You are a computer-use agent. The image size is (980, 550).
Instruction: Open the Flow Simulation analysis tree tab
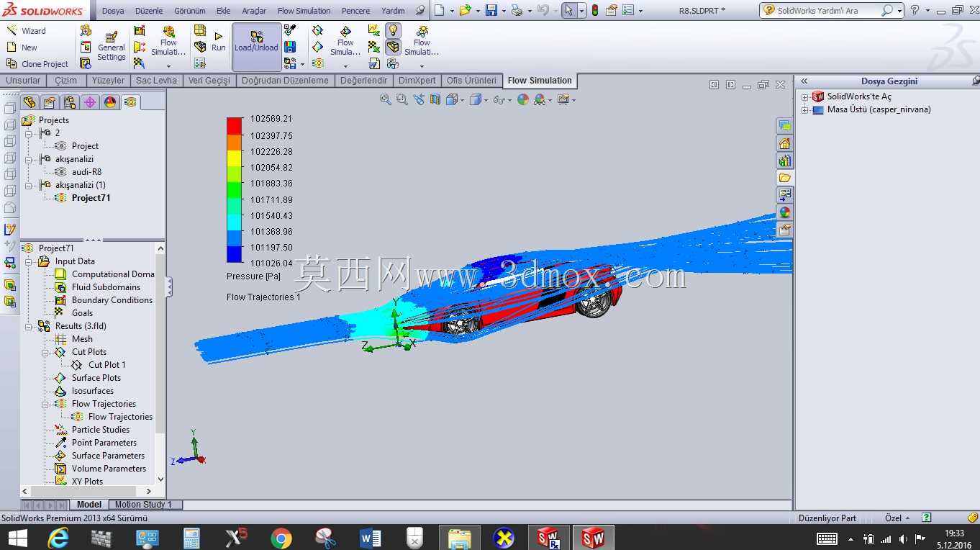(x=130, y=102)
